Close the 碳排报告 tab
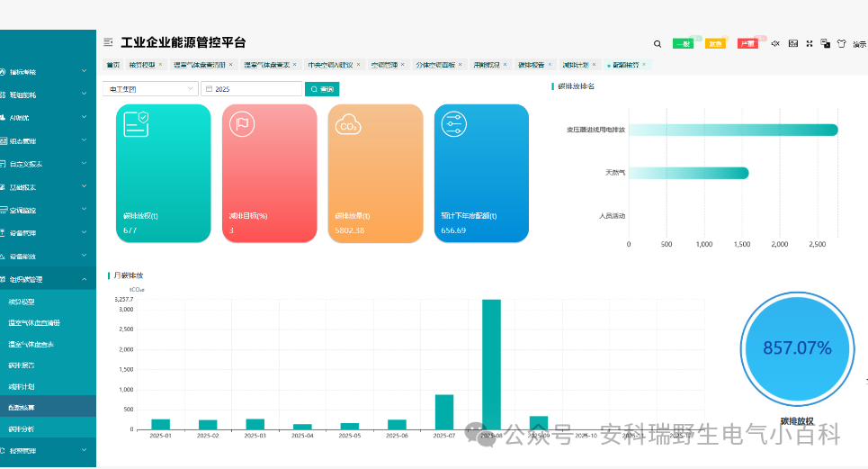Screen dimensions: 868x469 pos(550,64)
